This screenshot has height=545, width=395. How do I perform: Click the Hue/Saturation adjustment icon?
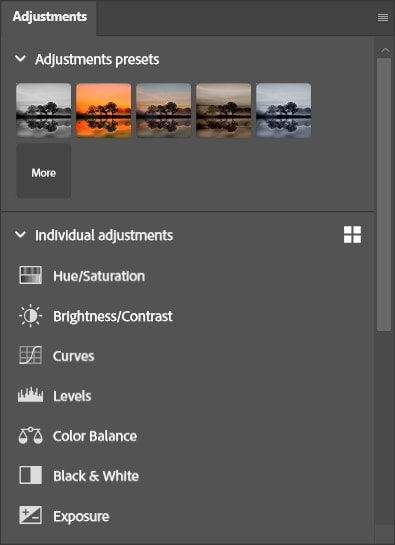(31, 275)
